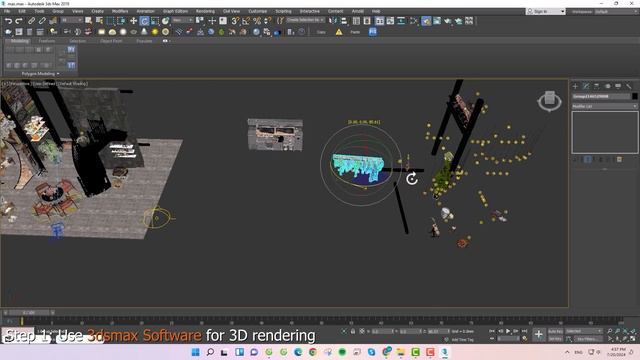
Task: Expand the Polygon Modeling panel arrow
Action: point(58,74)
